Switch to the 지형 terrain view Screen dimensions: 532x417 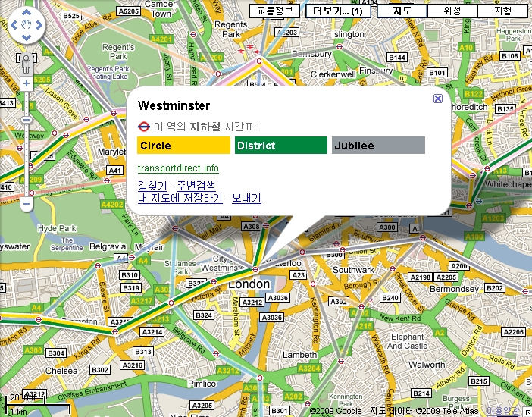point(502,11)
